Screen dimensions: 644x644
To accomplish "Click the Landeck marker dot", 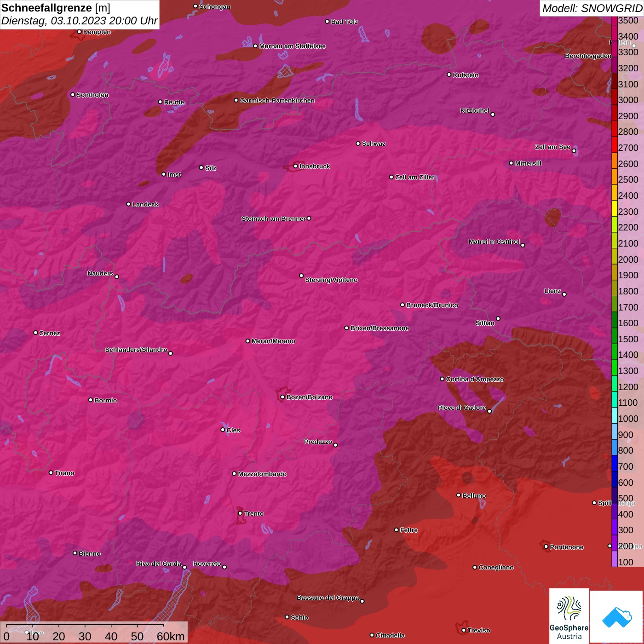I will tap(129, 204).
